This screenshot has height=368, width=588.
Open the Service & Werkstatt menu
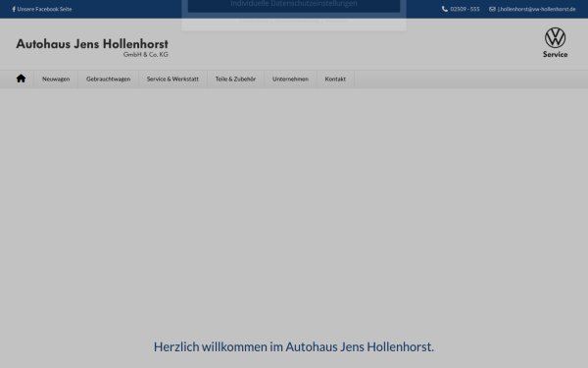point(172,79)
